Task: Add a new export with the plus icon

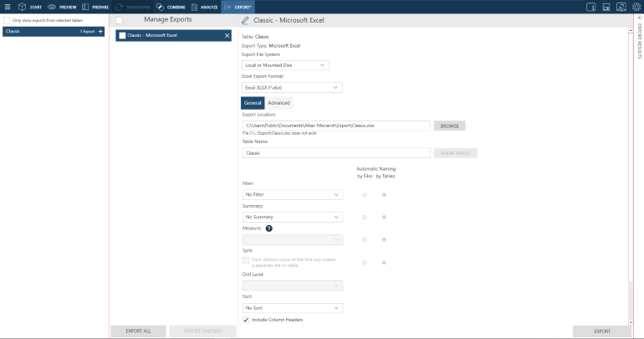Action: [x=100, y=31]
